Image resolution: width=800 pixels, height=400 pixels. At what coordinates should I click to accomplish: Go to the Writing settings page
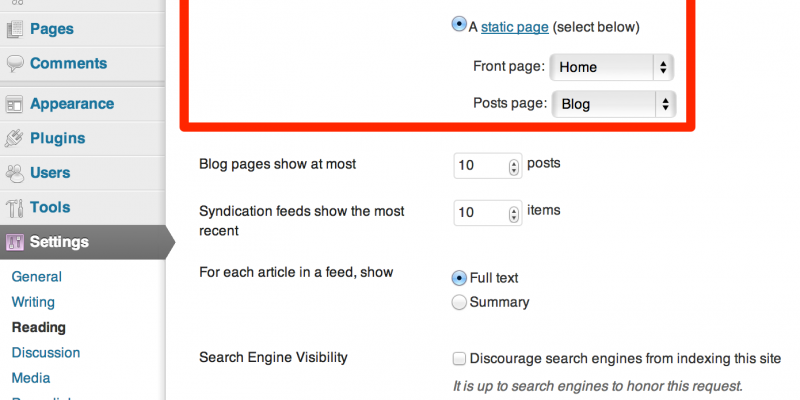coord(33,302)
